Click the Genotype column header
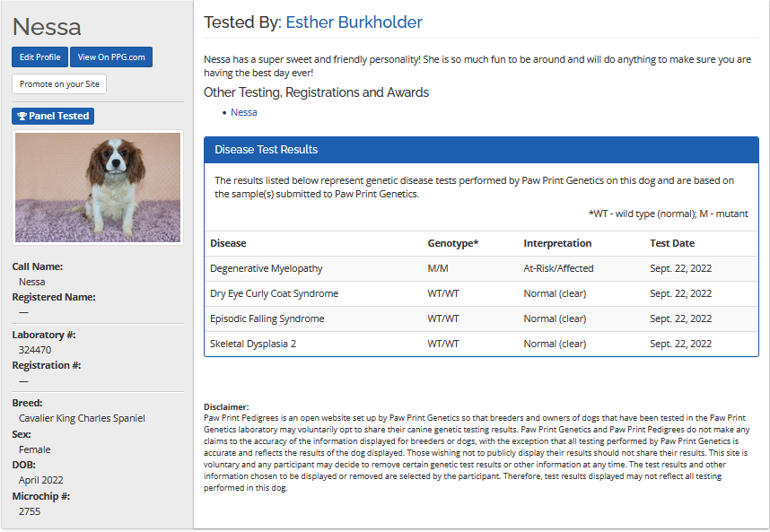Screen dimensions: 770x532 (x=453, y=243)
